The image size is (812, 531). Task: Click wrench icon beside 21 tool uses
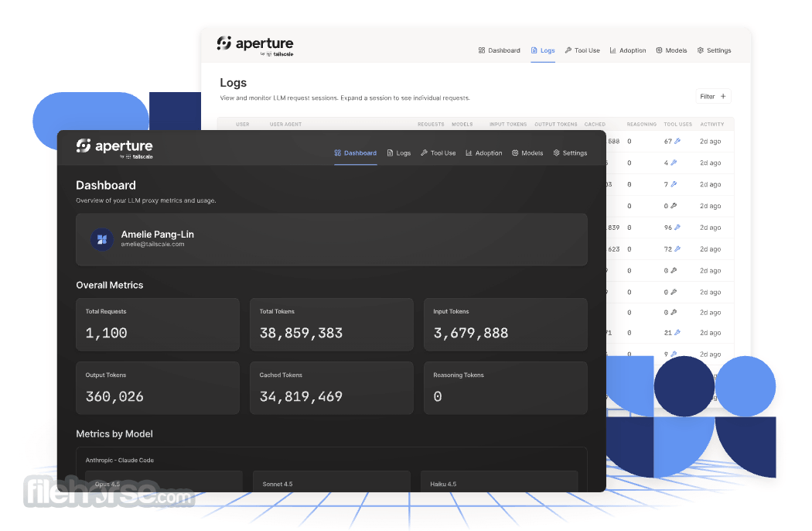[677, 333]
